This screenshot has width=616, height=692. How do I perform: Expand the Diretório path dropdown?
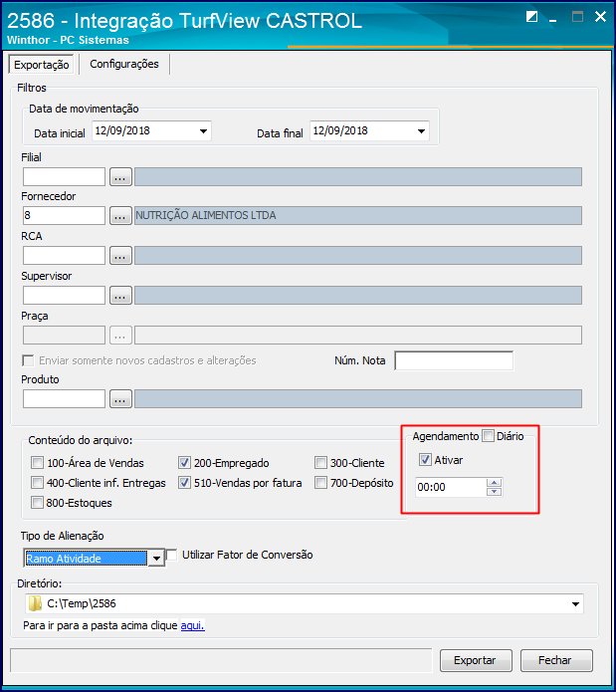coord(575,604)
